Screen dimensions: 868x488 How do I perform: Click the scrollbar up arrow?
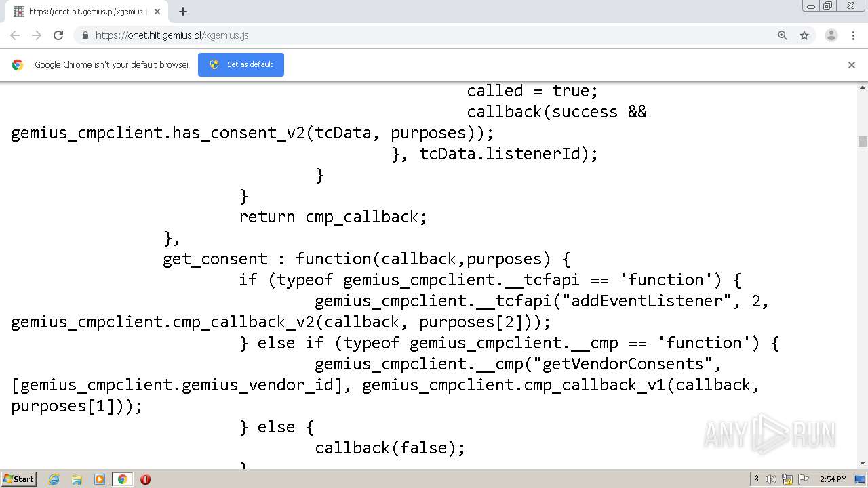tap(863, 87)
